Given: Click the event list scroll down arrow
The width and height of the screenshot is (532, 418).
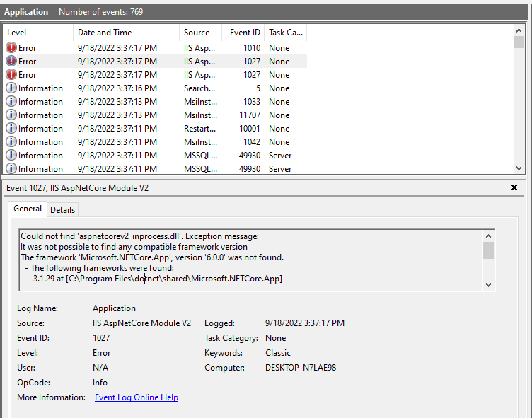Looking at the screenshot, I should click(519, 168).
